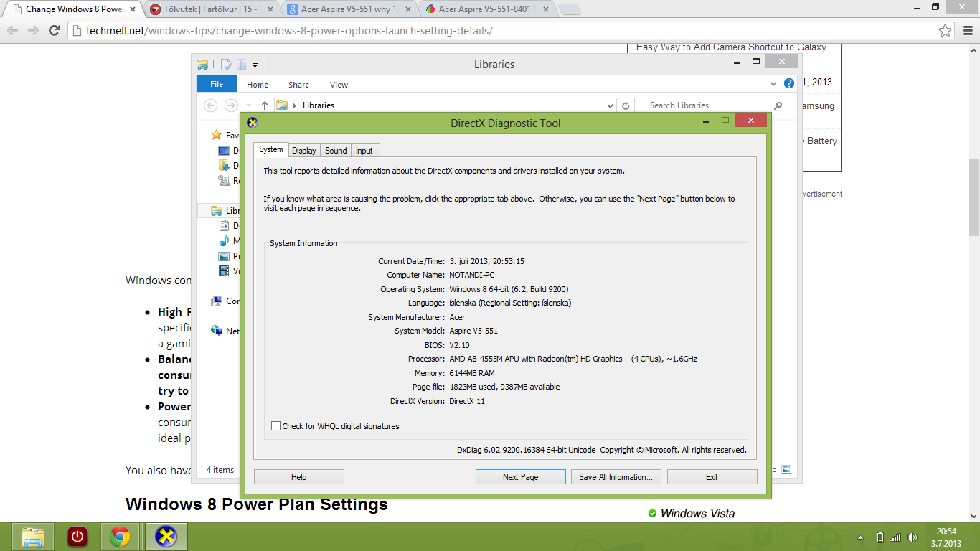Select the Input tab

tap(364, 151)
